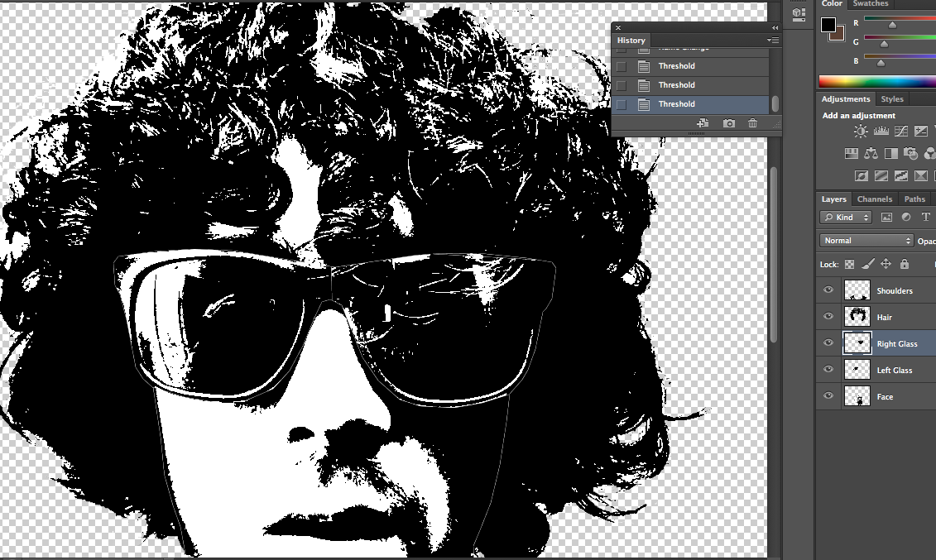Select the Adjustments tab
This screenshot has width=936, height=560.
[x=845, y=99]
